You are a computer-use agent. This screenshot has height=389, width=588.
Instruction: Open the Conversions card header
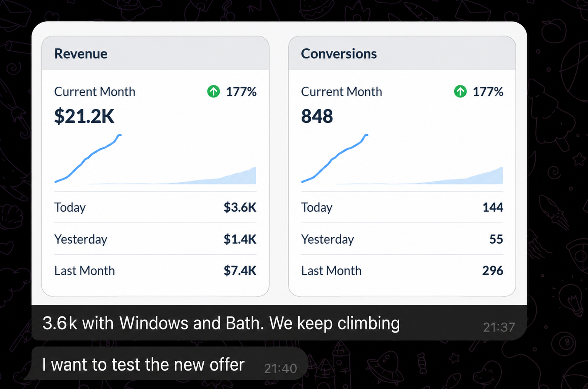point(402,53)
